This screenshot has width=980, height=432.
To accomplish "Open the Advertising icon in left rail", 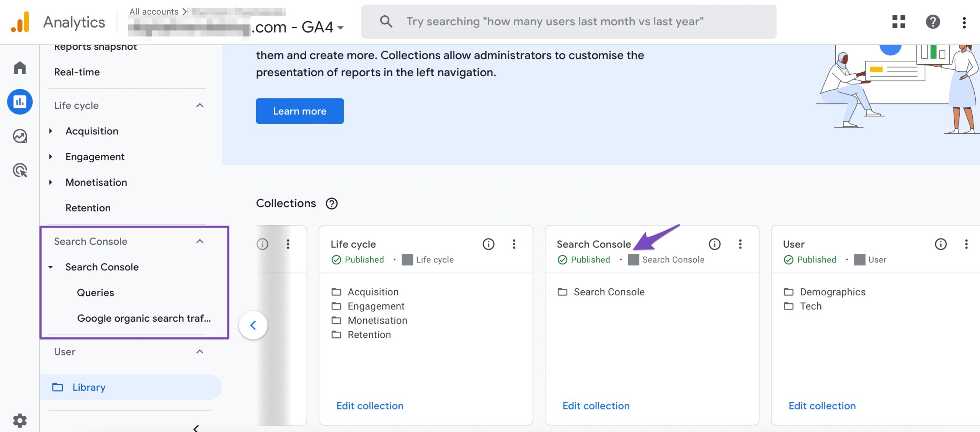I will tap(20, 170).
